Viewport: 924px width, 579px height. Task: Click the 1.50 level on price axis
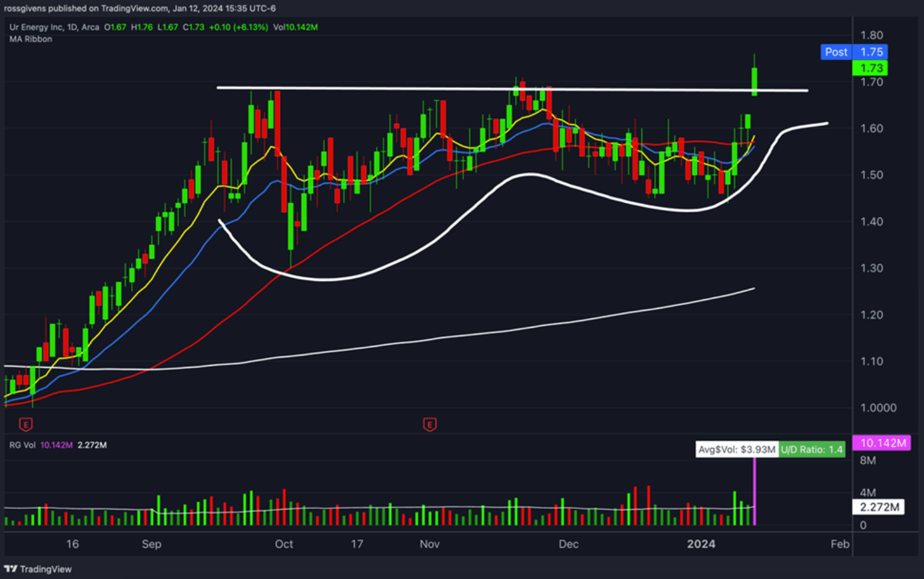click(x=871, y=175)
